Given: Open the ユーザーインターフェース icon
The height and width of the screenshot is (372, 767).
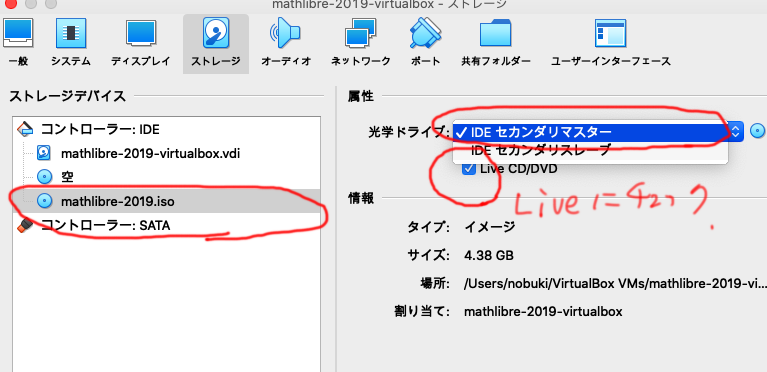Looking at the screenshot, I should coord(610,33).
